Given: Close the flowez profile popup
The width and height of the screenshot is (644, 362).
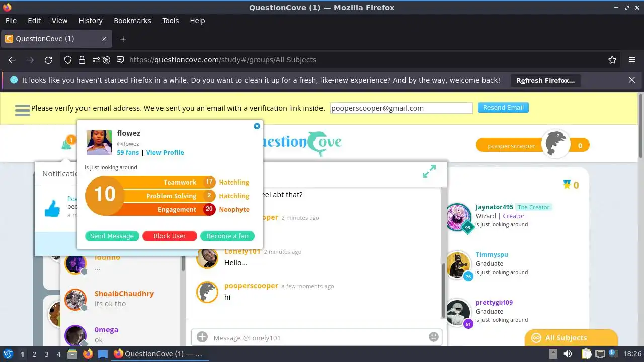Looking at the screenshot, I should point(257,126).
